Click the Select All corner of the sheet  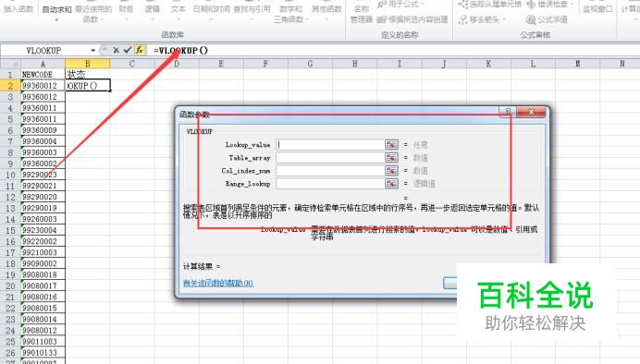(x=10, y=64)
